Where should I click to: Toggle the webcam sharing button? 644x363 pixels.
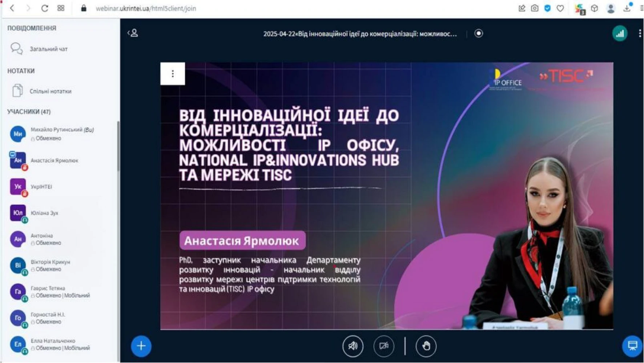click(384, 346)
